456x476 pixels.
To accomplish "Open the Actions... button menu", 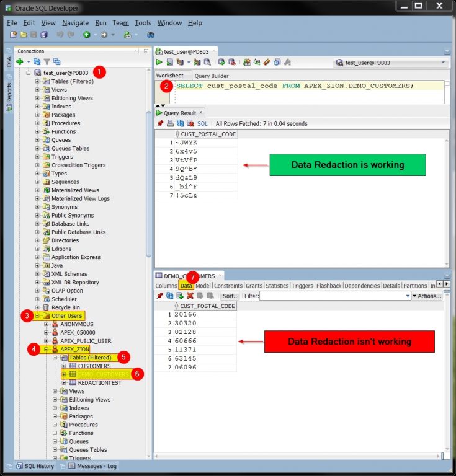I will click(x=427, y=296).
